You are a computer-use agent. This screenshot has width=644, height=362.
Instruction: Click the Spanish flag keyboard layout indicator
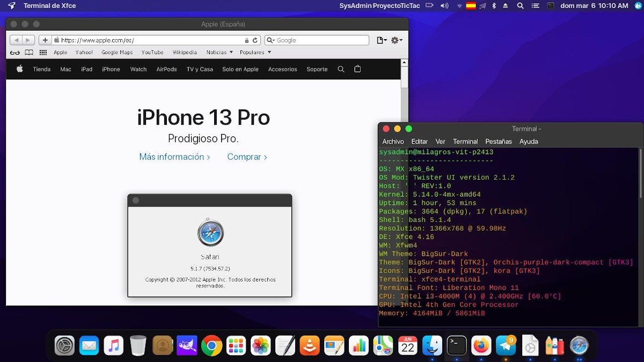coord(471,6)
